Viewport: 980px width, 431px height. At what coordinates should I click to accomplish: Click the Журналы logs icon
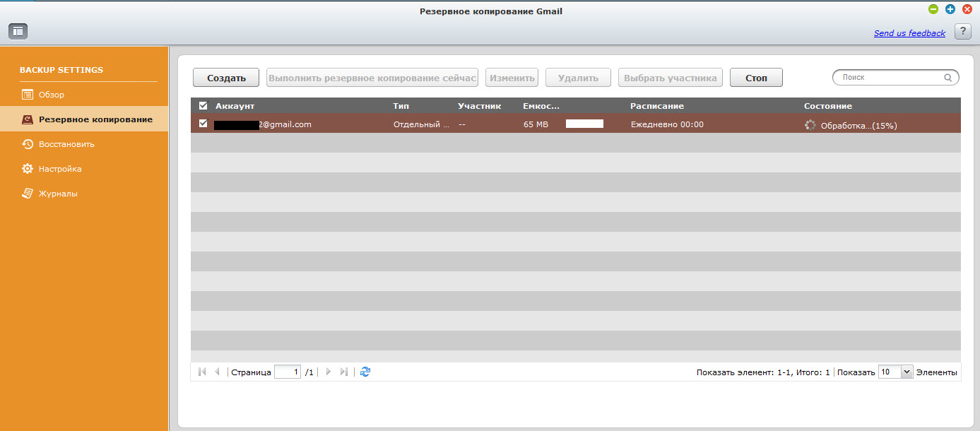click(x=28, y=194)
